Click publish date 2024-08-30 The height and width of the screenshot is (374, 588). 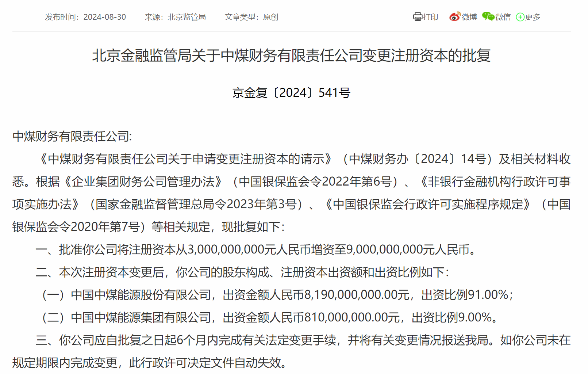point(104,17)
